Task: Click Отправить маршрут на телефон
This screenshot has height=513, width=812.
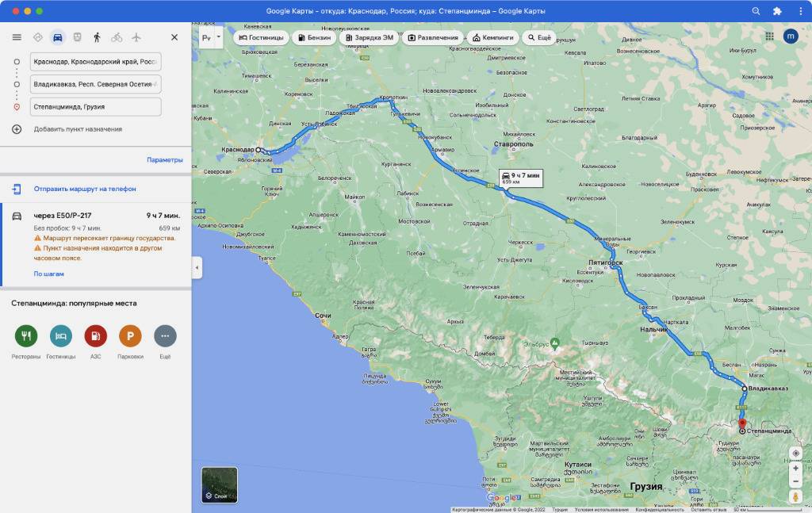Action: [x=84, y=189]
